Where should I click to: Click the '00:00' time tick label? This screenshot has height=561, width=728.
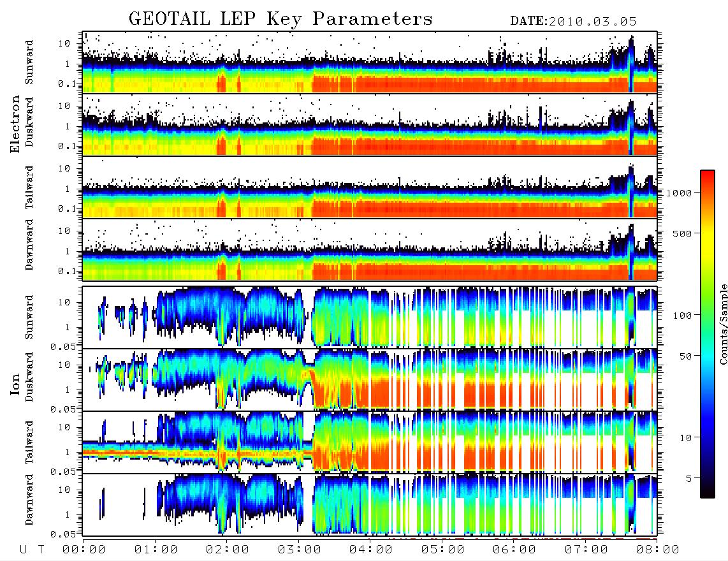(x=84, y=550)
